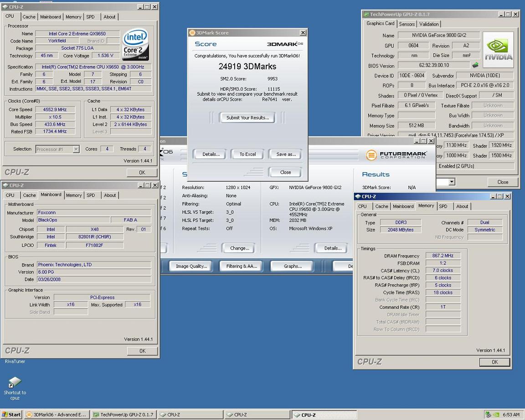Click the GPU-Z title bar icon
Viewport: 525px width, 420px height.
pyautogui.click(x=366, y=15)
